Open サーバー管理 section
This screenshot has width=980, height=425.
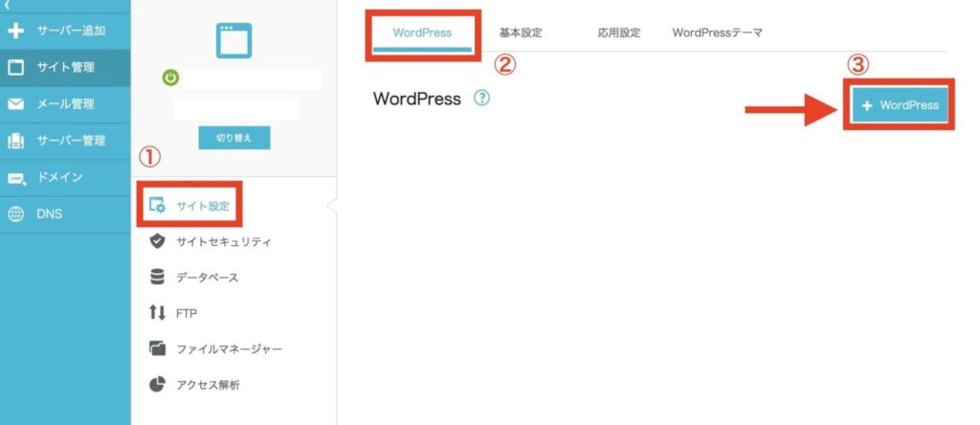click(x=65, y=141)
